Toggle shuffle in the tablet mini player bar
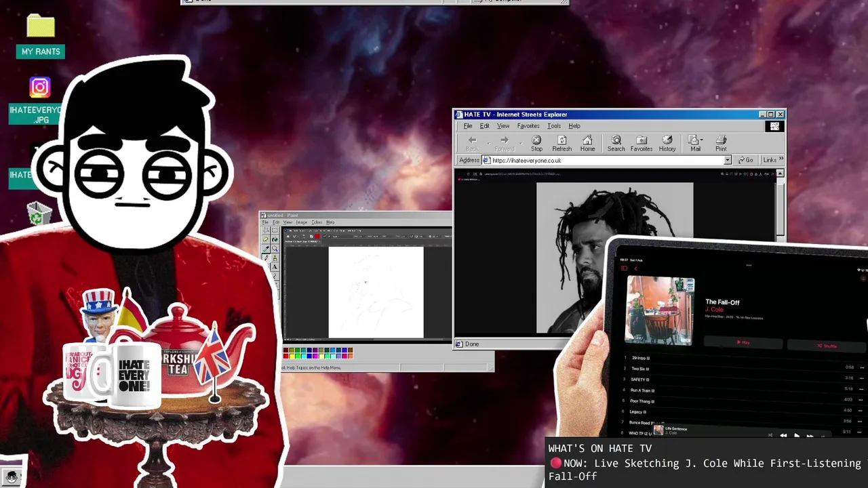868x488 pixels. (770, 435)
